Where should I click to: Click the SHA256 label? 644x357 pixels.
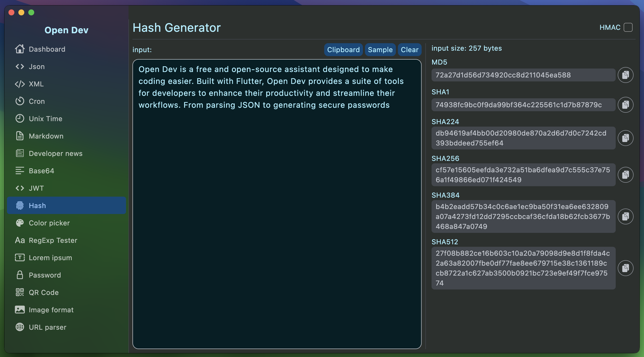point(445,159)
